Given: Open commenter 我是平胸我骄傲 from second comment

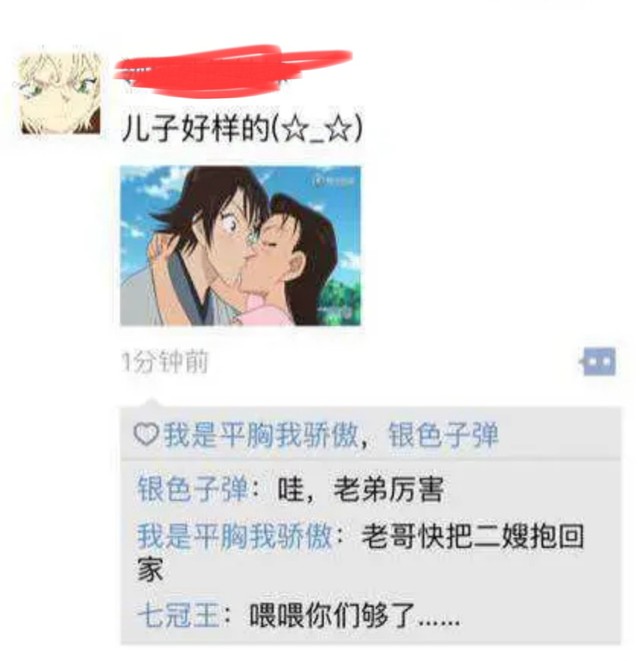Looking at the screenshot, I should (x=234, y=537).
